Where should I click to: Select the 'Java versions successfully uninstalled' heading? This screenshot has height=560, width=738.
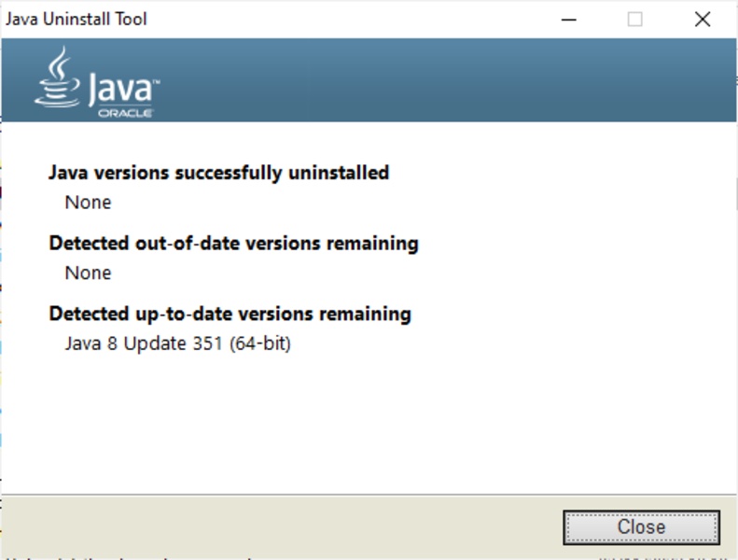[x=218, y=173]
